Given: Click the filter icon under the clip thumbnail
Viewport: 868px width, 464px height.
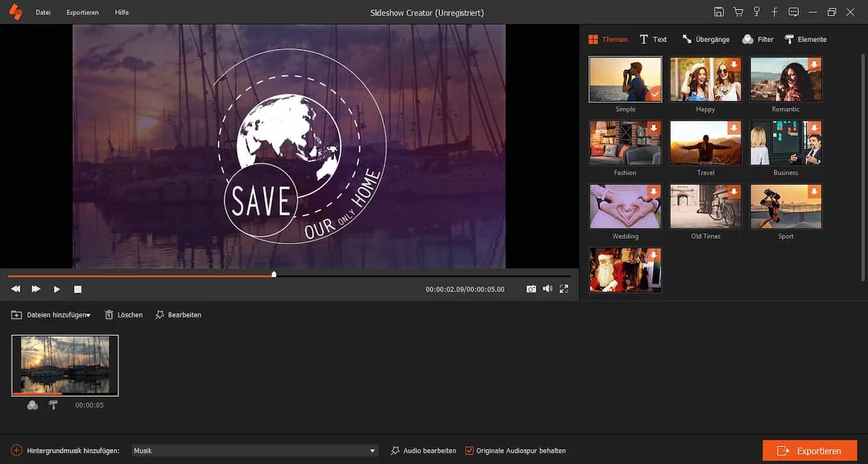Looking at the screenshot, I should coord(33,405).
